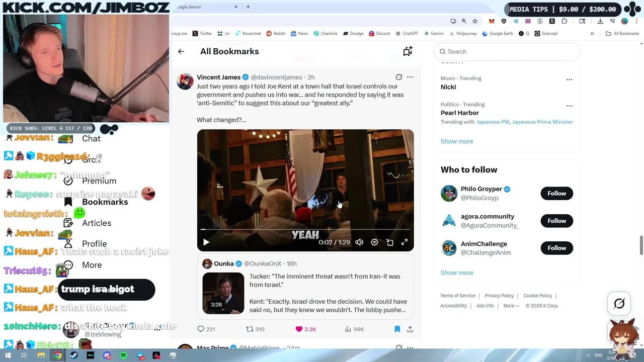Viewport: 644px width, 362px height.
Task: Seek along the video progress bar
Action: 305,229
